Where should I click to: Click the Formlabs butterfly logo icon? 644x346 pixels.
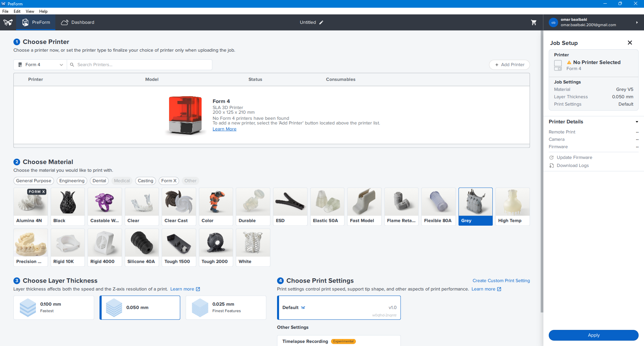(x=8, y=22)
